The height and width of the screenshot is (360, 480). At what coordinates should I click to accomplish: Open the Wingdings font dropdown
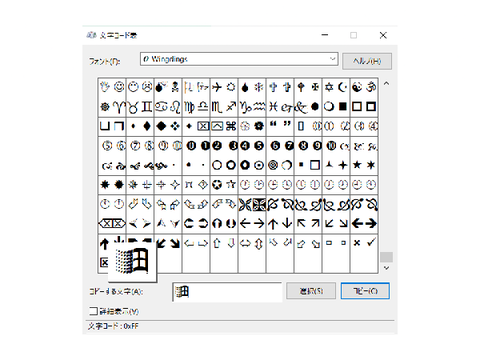point(239,59)
